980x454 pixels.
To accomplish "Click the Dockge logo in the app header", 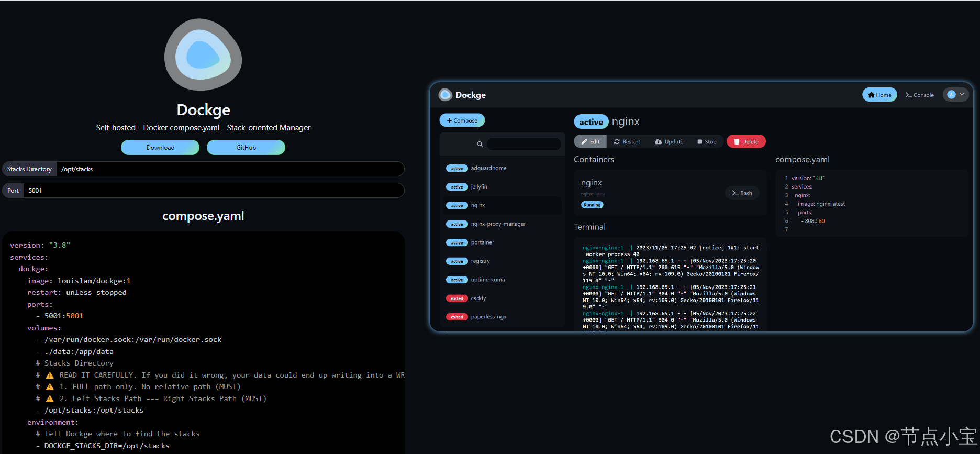I will 446,95.
